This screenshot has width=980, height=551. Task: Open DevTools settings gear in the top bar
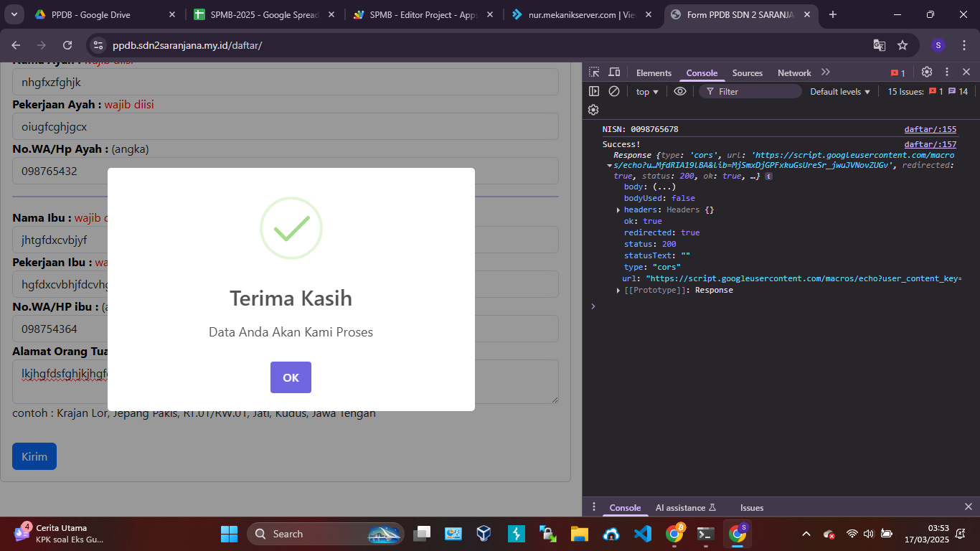click(927, 72)
